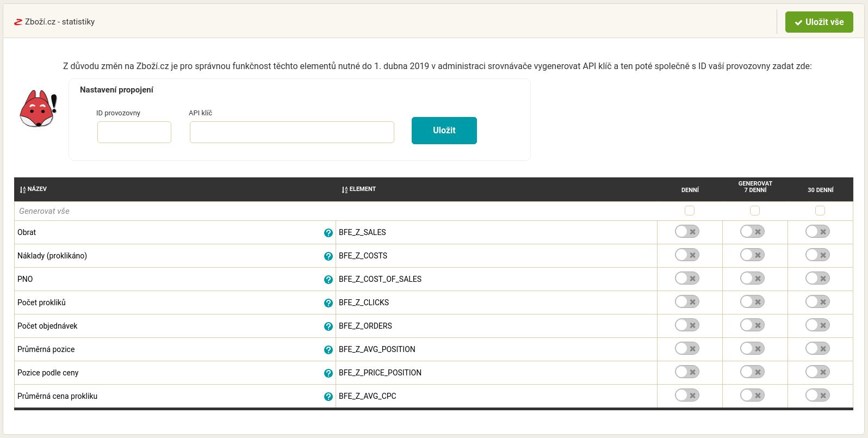Select the BFE_Z_SALES element text

tap(362, 232)
